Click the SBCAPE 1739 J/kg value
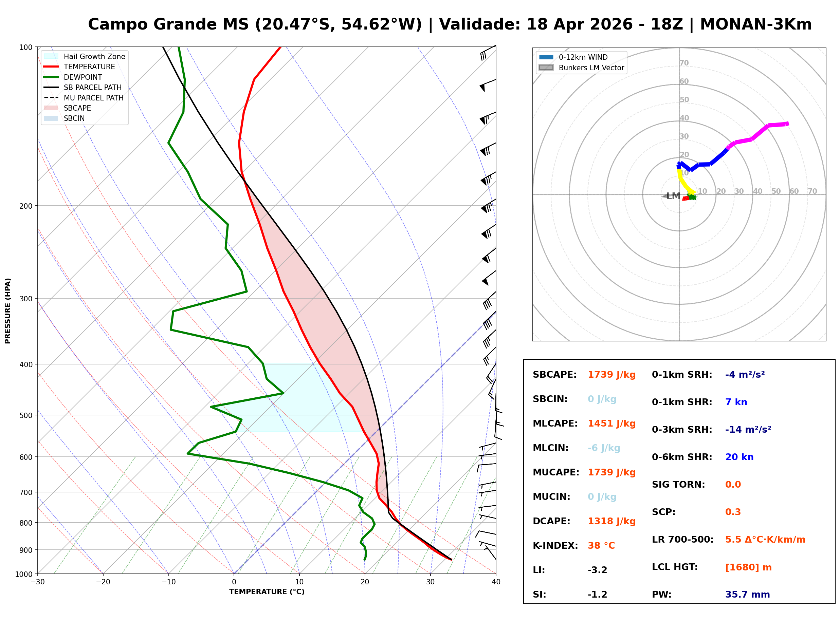 611,375
